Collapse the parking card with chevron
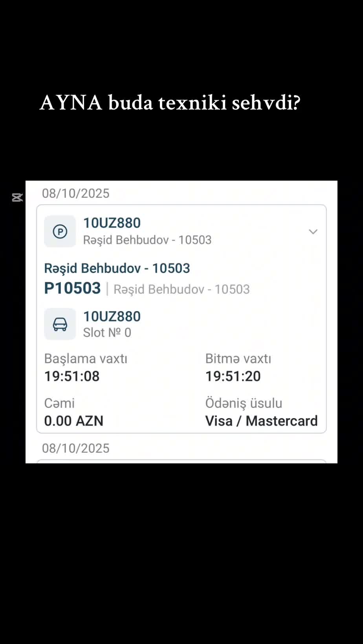The image size is (363, 644). (313, 232)
